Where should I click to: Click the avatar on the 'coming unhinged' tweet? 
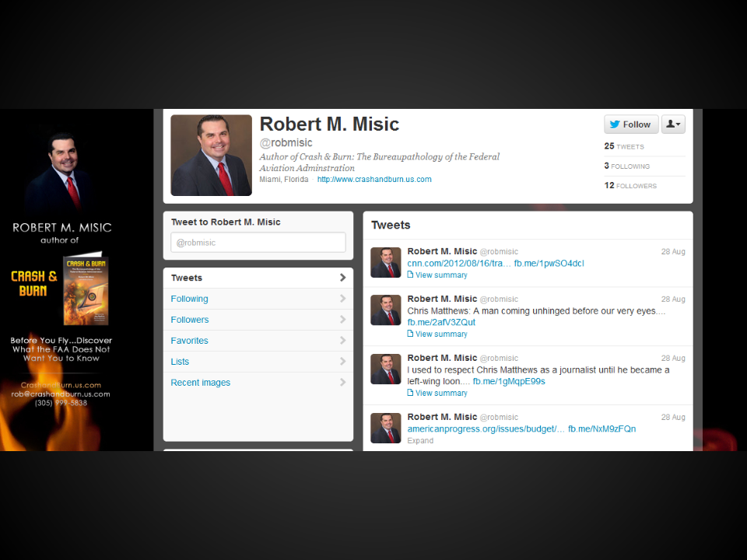point(386,310)
